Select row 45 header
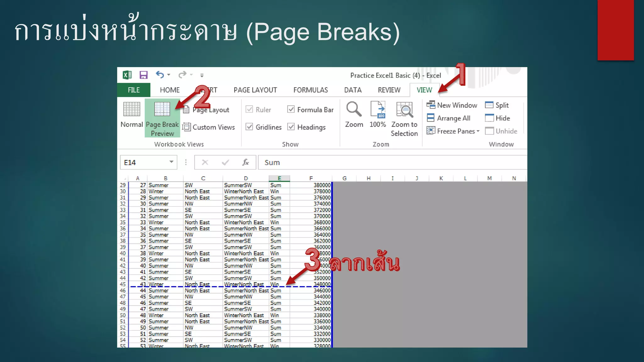This screenshot has height=362, width=644. pyautogui.click(x=123, y=284)
